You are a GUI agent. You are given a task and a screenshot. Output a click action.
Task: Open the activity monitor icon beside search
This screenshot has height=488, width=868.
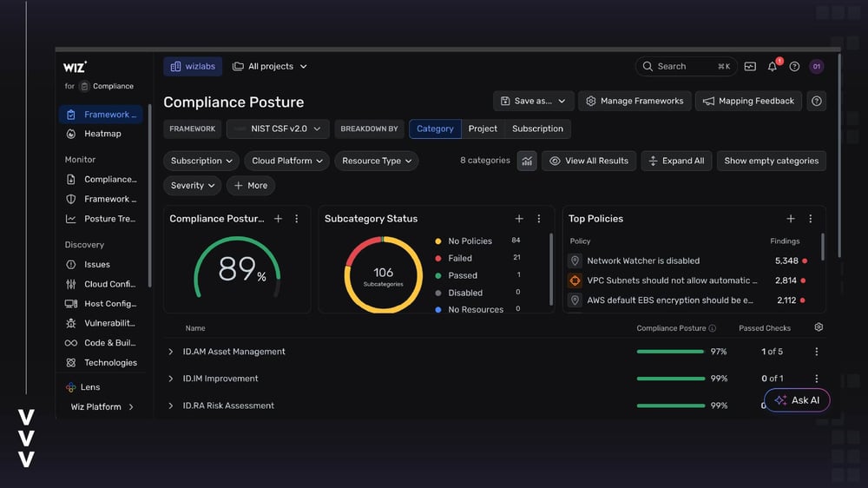tap(750, 67)
